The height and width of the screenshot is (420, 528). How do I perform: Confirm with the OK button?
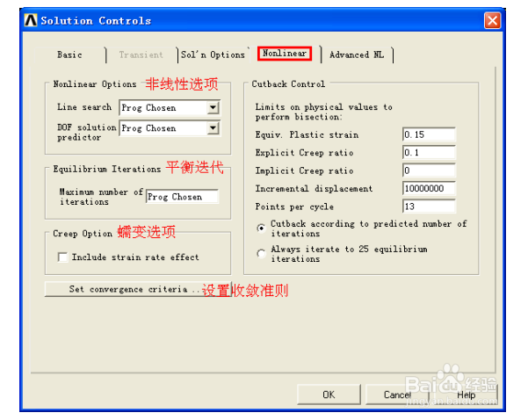point(329,395)
